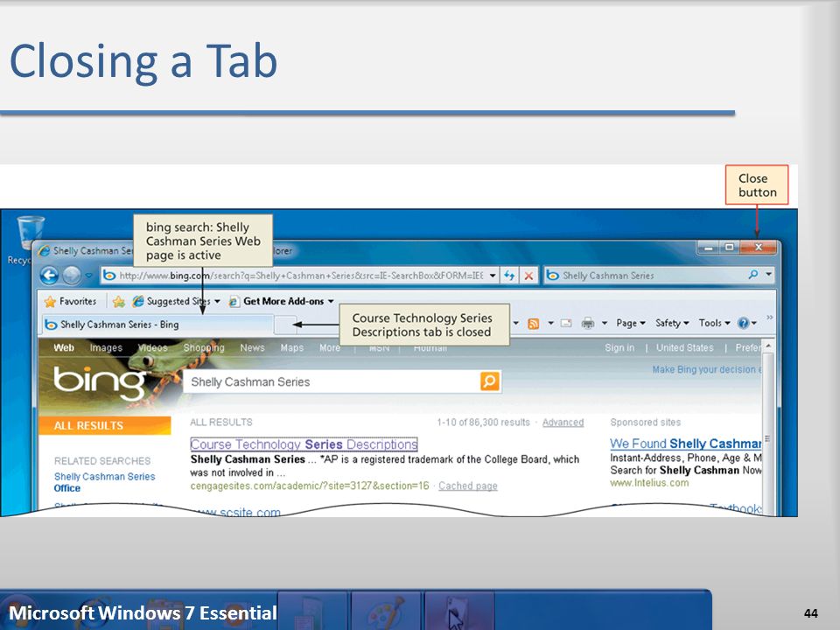Select Bing Web search category
Screen dimensions: 840x630
coord(64,347)
